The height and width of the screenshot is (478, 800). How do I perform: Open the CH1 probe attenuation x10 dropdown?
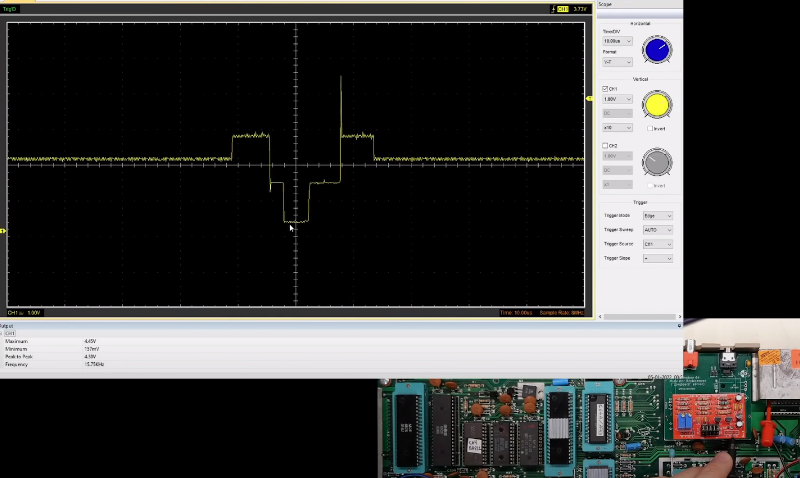pos(617,127)
